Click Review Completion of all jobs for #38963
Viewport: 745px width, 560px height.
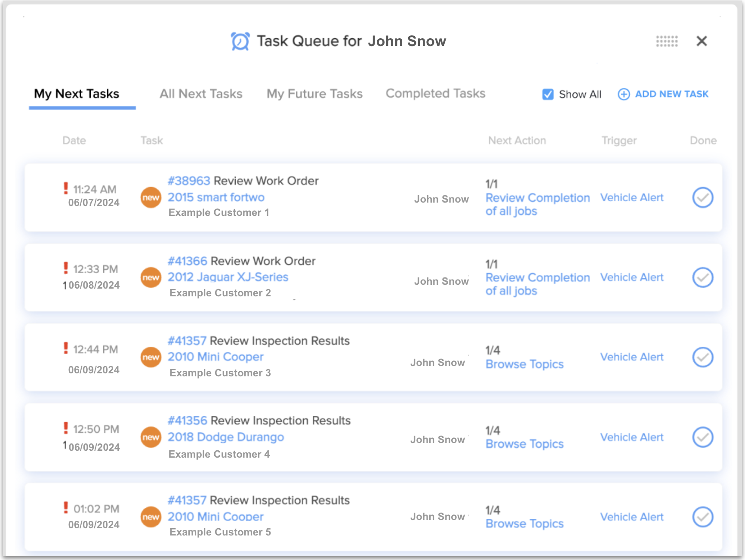click(538, 204)
